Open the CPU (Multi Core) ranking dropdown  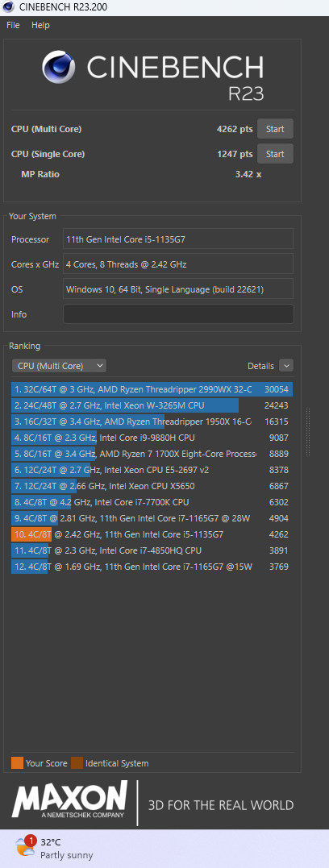59,365
